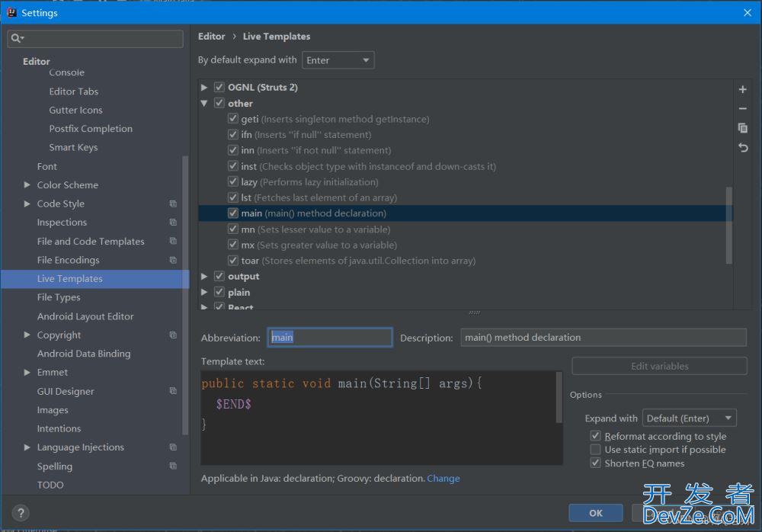Image resolution: width=762 pixels, height=532 pixels.
Task: Open Postfix Completion settings page
Action: click(x=91, y=129)
